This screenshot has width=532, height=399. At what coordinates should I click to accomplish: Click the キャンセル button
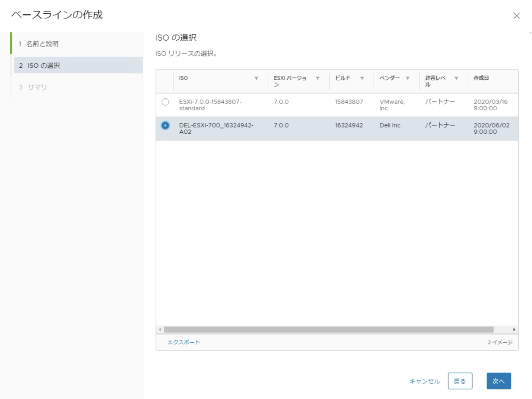425,381
